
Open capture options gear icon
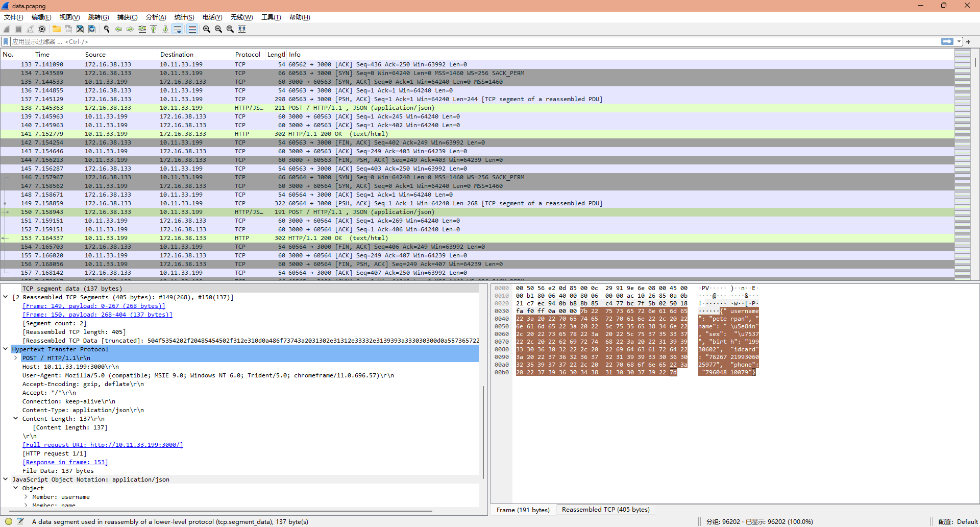click(42, 29)
